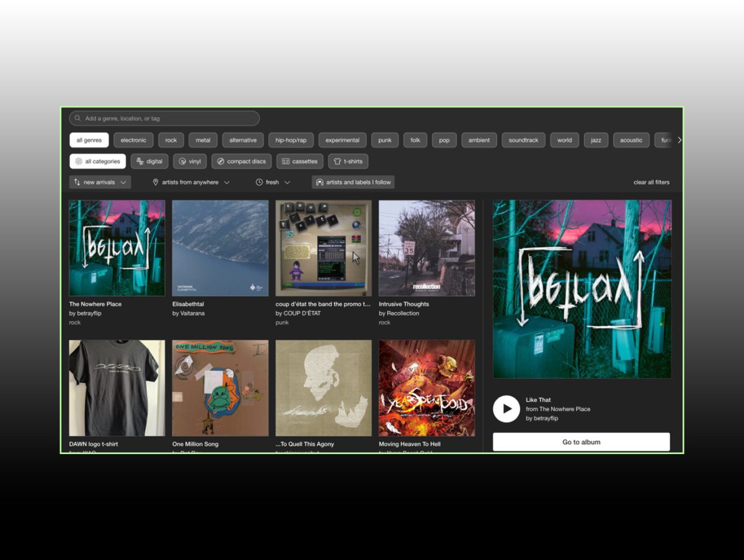Select the ambient genre chip
Image resolution: width=744 pixels, height=560 pixels.
(x=479, y=140)
